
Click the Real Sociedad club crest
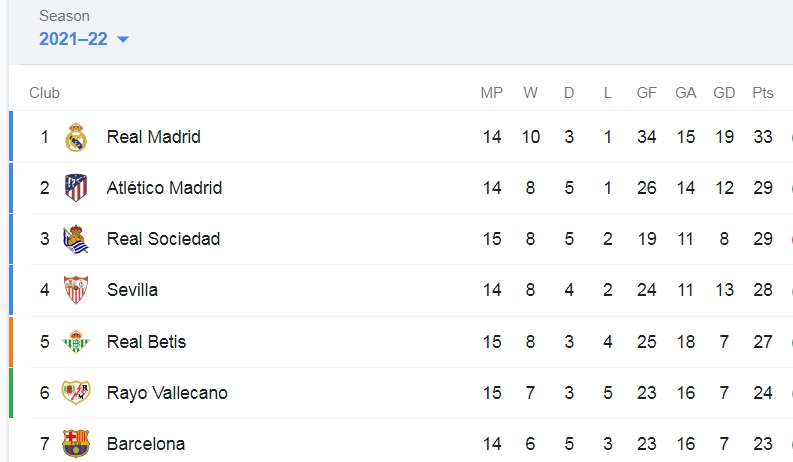(x=76, y=239)
